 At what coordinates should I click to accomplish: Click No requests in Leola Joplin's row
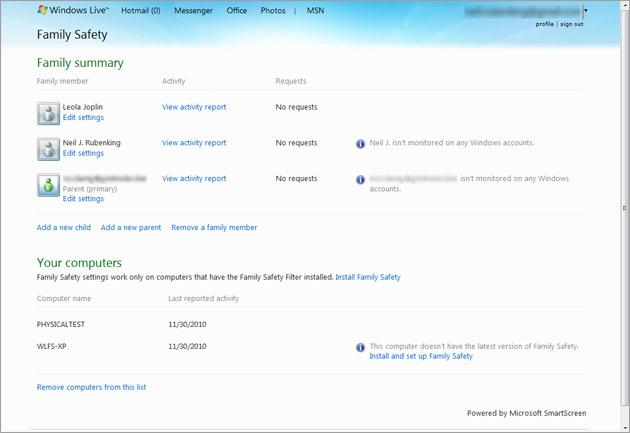(297, 107)
